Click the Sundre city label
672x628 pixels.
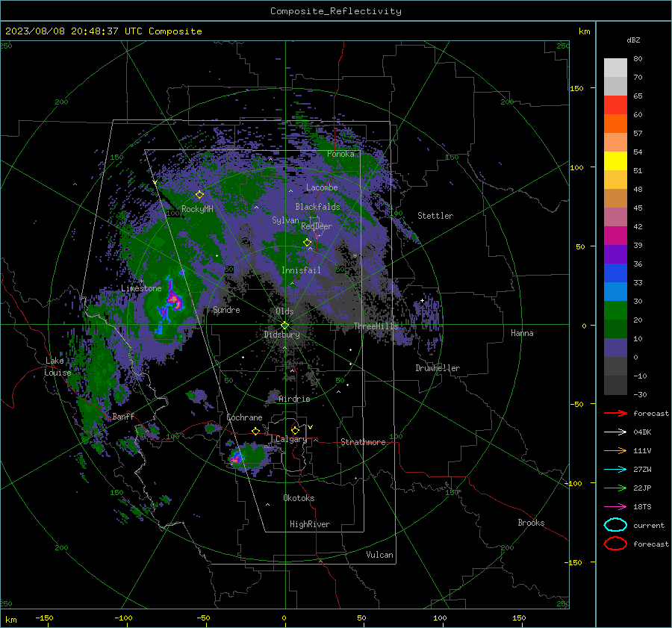pyautogui.click(x=226, y=309)
